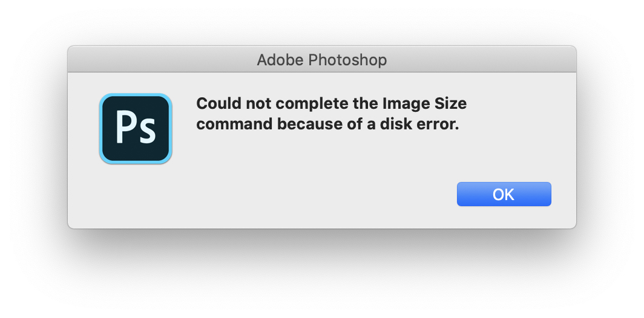Click the word Photoshop in title bar

tap(347, 60)
